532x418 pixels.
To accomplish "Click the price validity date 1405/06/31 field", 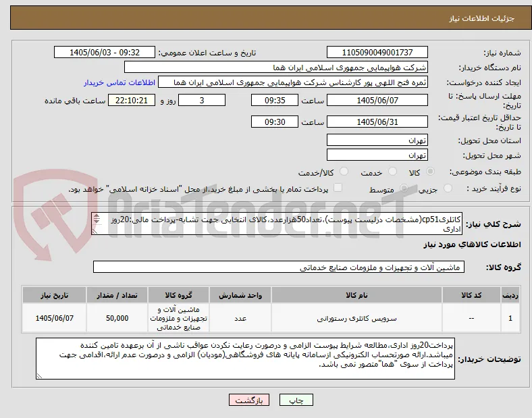I will [377, 122].
